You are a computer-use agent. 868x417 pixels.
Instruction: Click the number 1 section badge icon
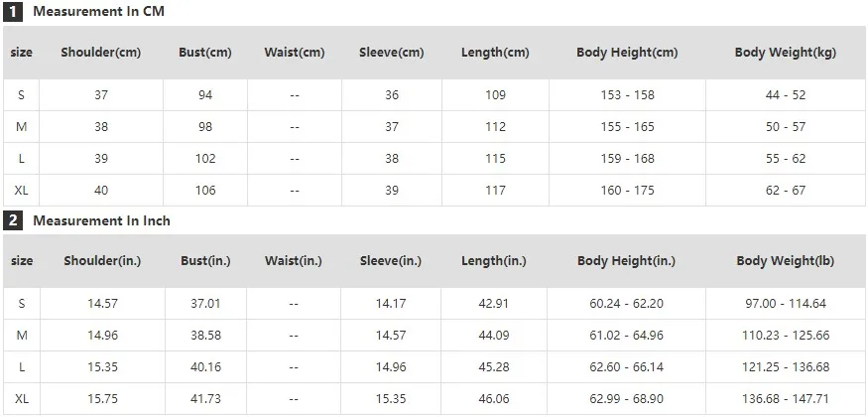pyautogui.click(x=12, y=12)
